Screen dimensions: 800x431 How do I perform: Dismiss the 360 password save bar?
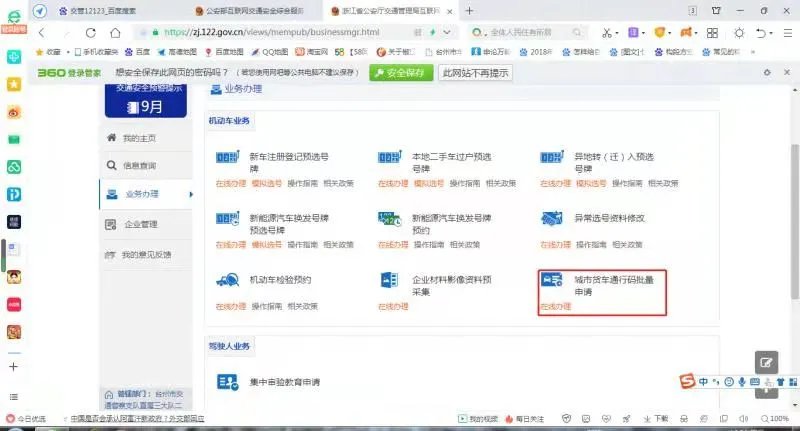pyautogui.click(x=787, y=72)
